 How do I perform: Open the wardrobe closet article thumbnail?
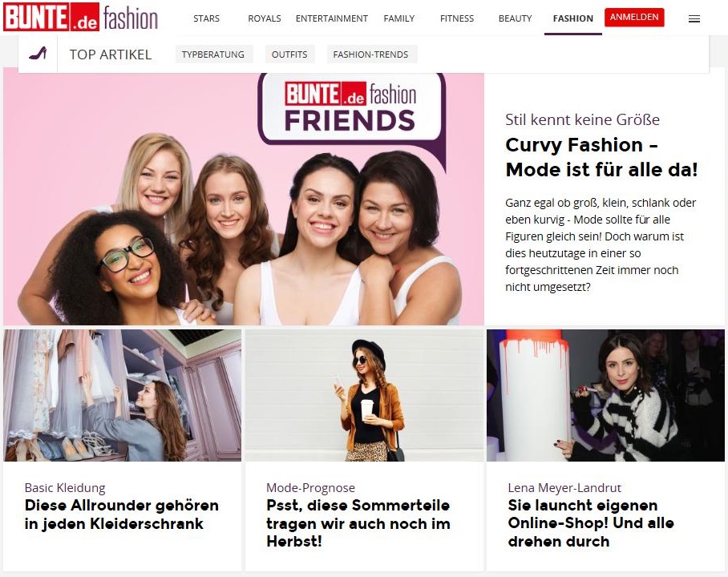click(x=122, y=396)
